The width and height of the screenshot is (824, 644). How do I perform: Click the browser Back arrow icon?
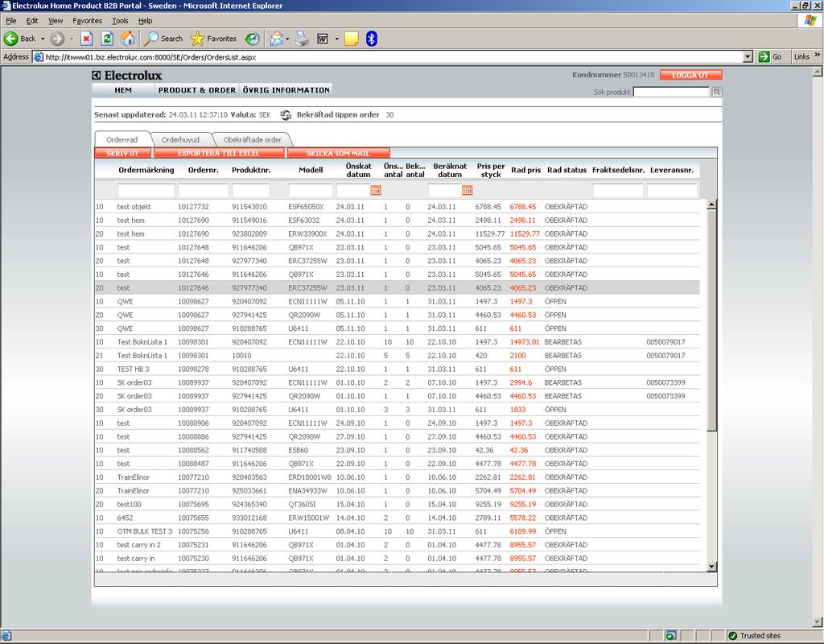(x=11, y=39)
